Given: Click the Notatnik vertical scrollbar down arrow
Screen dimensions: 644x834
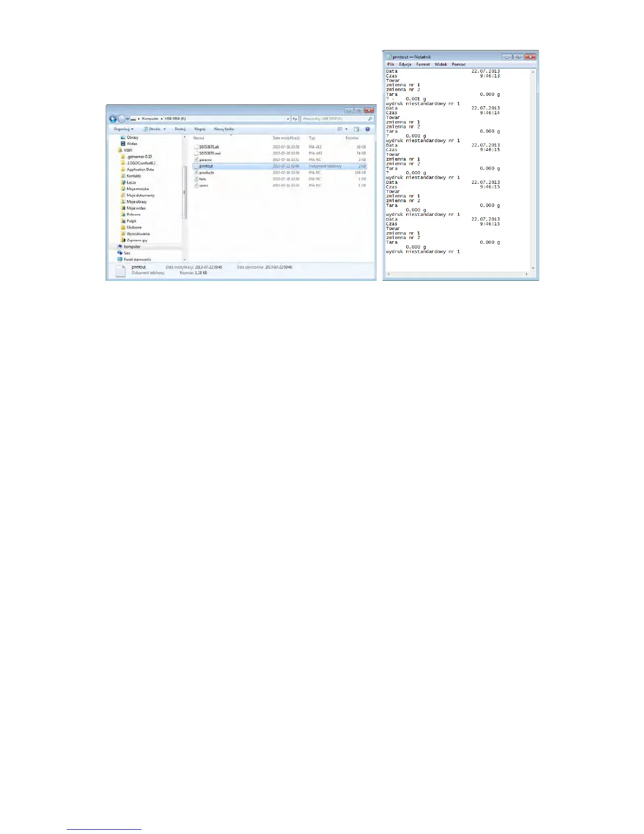Looking at the screenshot, I should (x=533, y=269).
